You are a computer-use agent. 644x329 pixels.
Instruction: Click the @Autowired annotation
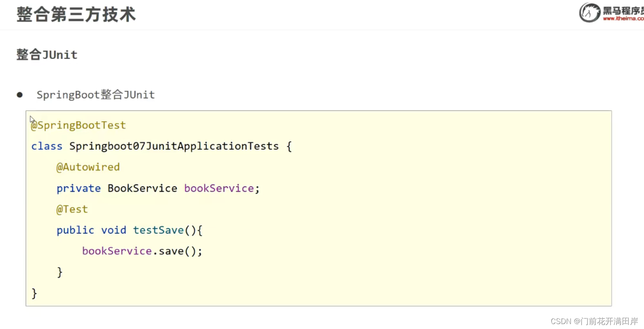point(88,167)
